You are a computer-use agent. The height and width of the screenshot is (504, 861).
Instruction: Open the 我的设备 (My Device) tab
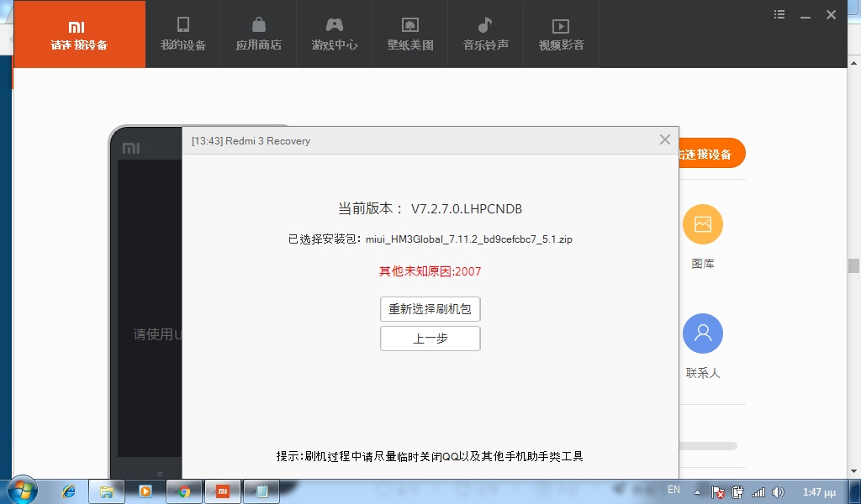[183, 34]
